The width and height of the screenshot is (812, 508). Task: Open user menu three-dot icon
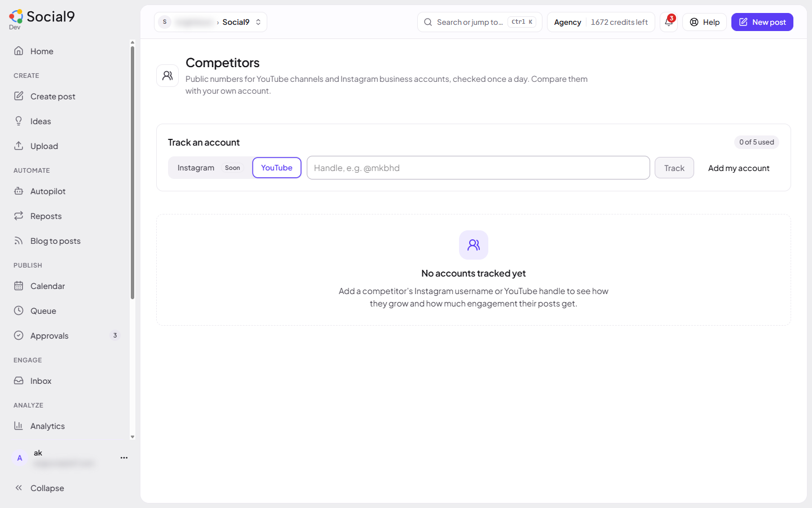pyautogui.click(x=124, y=458)
